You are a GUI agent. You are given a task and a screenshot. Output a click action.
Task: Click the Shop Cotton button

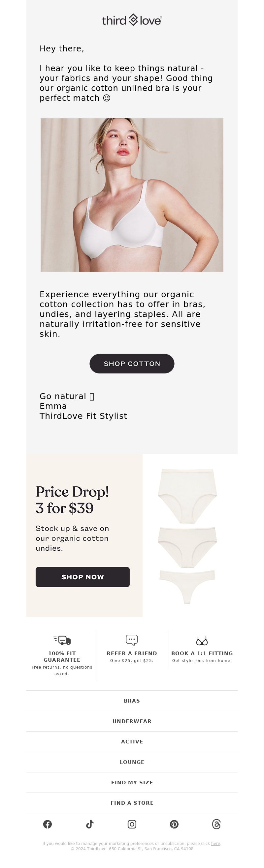(x=132, y=363)
